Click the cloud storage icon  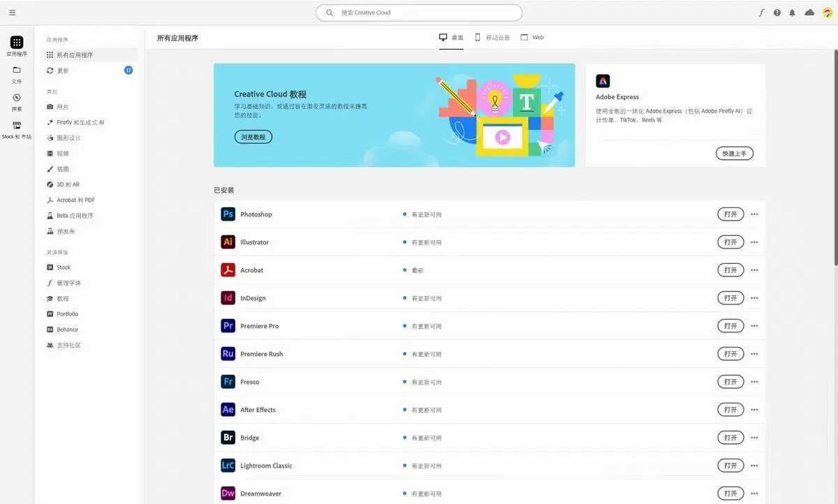tap(809, 12)
